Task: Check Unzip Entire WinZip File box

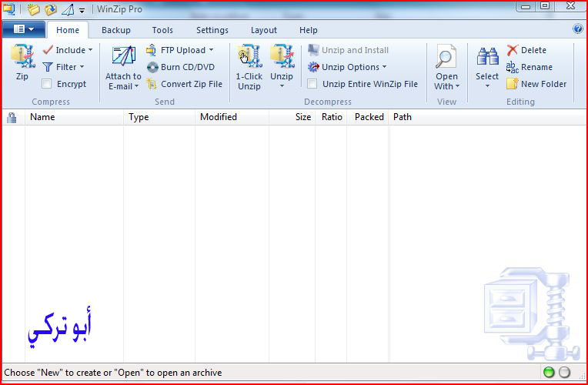Action: coord(312,84)
